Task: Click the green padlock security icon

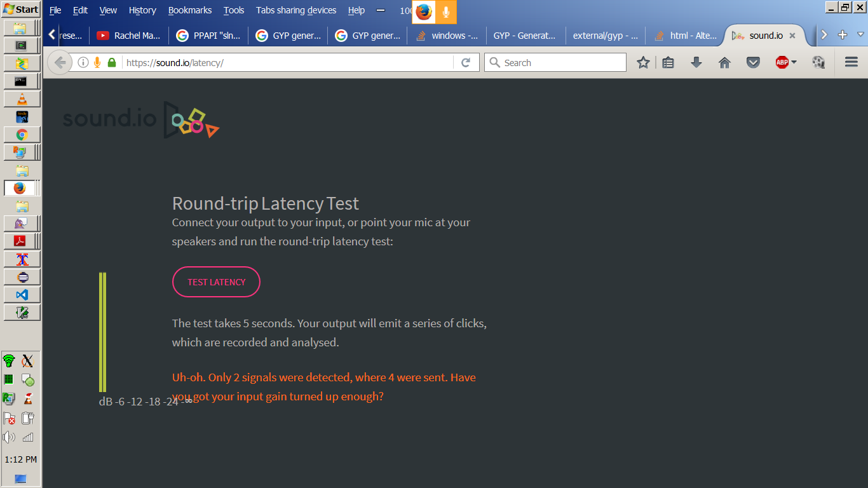Action: (112, 62)
